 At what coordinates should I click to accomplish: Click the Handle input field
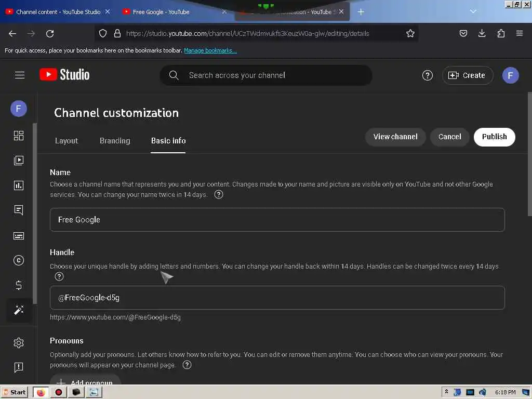click(x=277, y=298)
